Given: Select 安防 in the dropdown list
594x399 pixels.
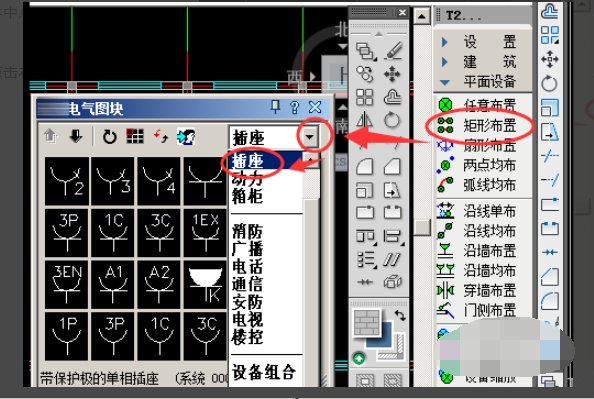Looking at the screenshot, I should [x=247, y=302].
